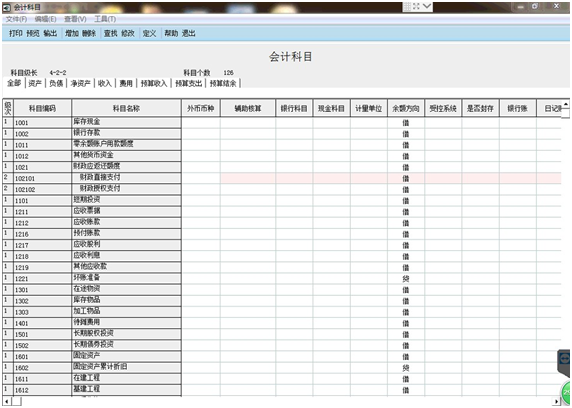Click 定义 in the toolbar
Screen dimensions: 572x408
click(150, 33)
